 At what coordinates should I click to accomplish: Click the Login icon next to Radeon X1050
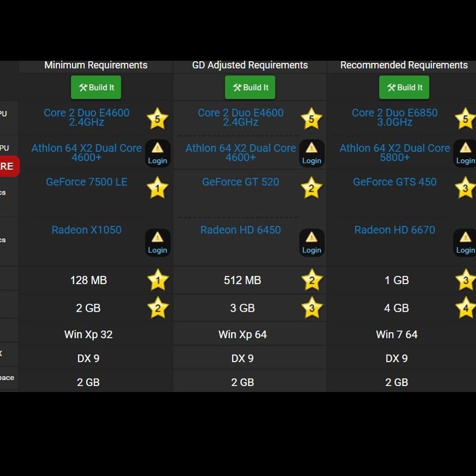pos(158,242)
